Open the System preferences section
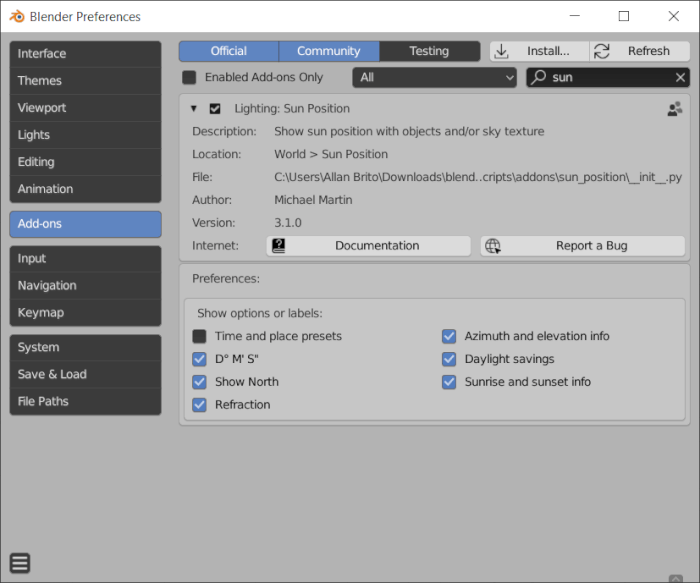This screenshot has width=700, height=583. click(85, 347)
